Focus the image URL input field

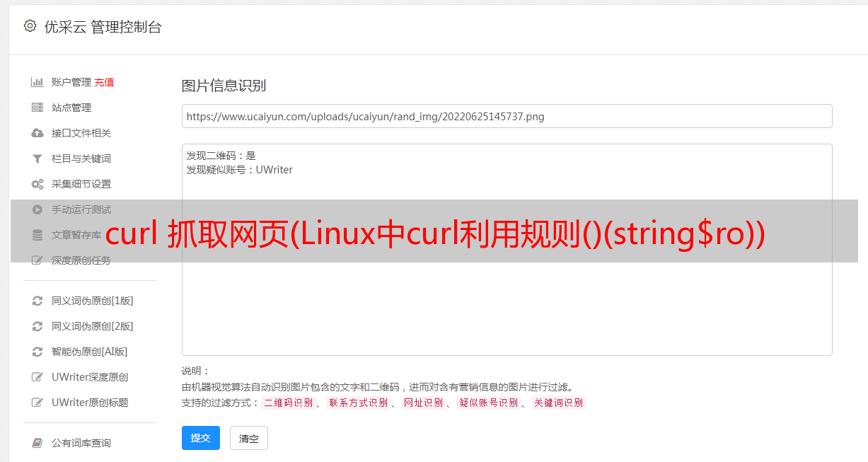tap(507, 116)
